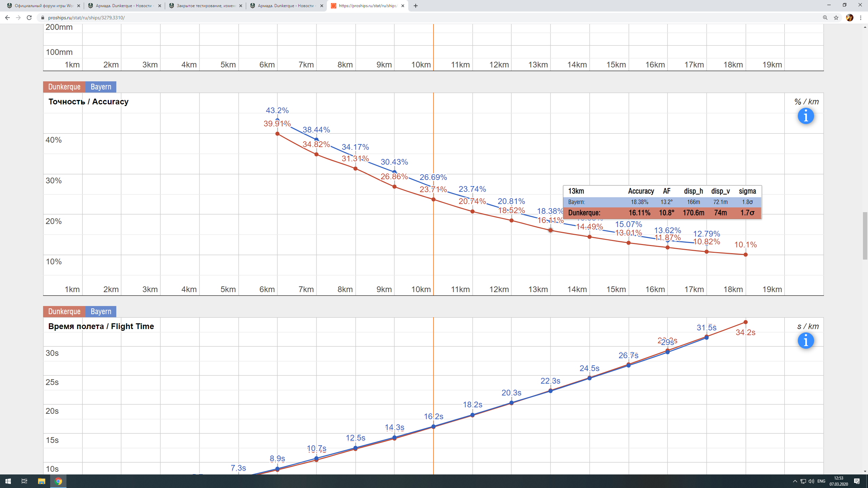Close the first forum tab
The image size is (868, 488).
79,6
